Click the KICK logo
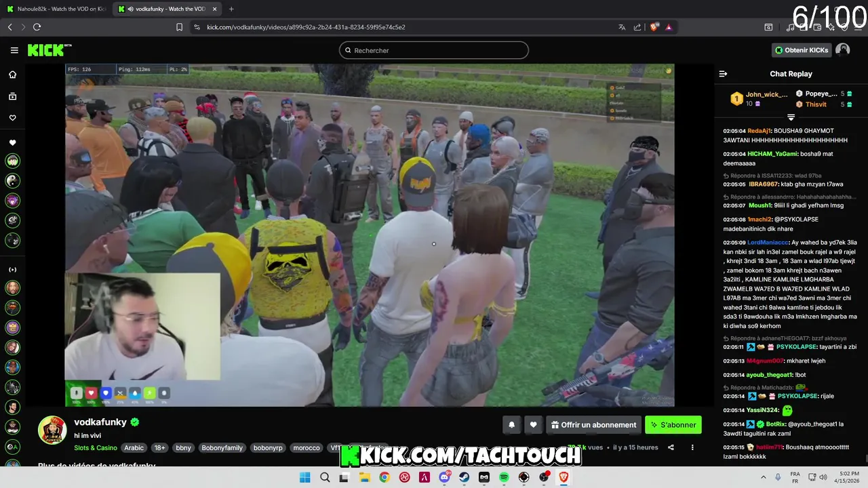Image resolution: width=868 pixels, height=488 pixels. (x=50, y=50)
